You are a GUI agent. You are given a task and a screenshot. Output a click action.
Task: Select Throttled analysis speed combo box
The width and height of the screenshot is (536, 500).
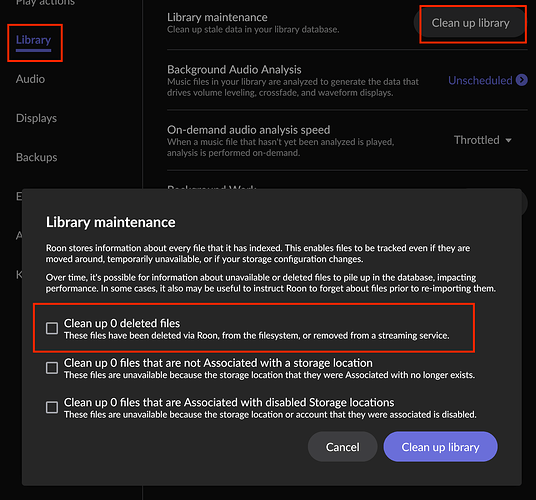point(482,140)
